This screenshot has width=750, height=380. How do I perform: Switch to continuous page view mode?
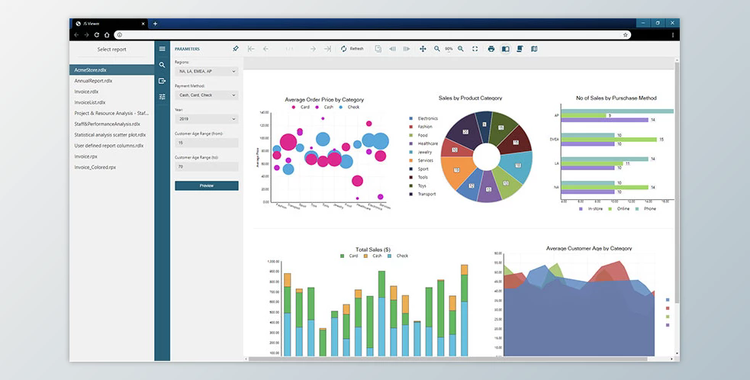click(520, 49)
